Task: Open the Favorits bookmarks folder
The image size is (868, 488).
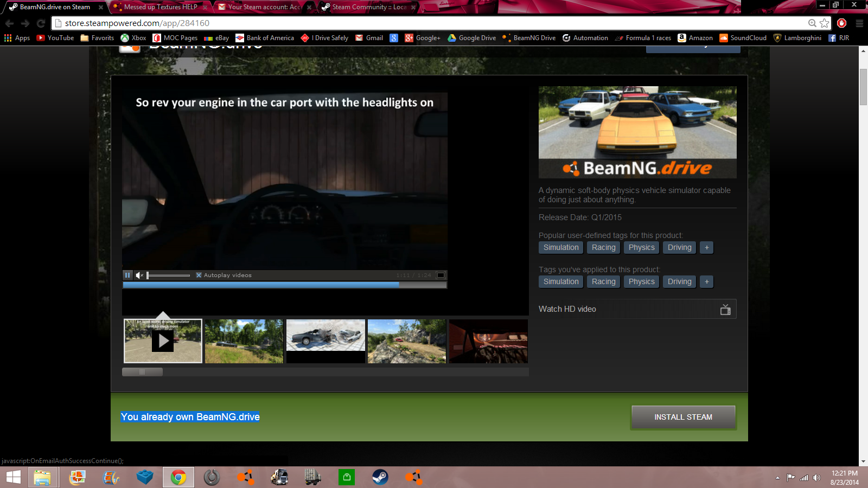Action: click(x=97, y=38)
